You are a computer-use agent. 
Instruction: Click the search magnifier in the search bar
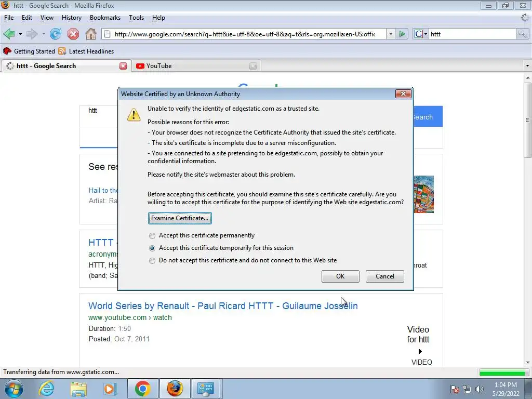[522, 34]
